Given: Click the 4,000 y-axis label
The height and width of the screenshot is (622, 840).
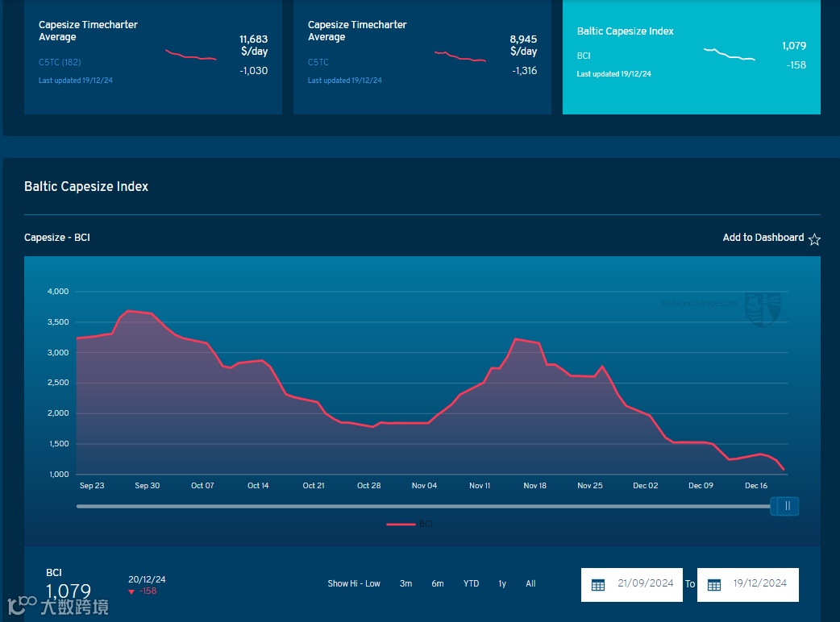Looking at the screenshot, I should coord(58,291).
